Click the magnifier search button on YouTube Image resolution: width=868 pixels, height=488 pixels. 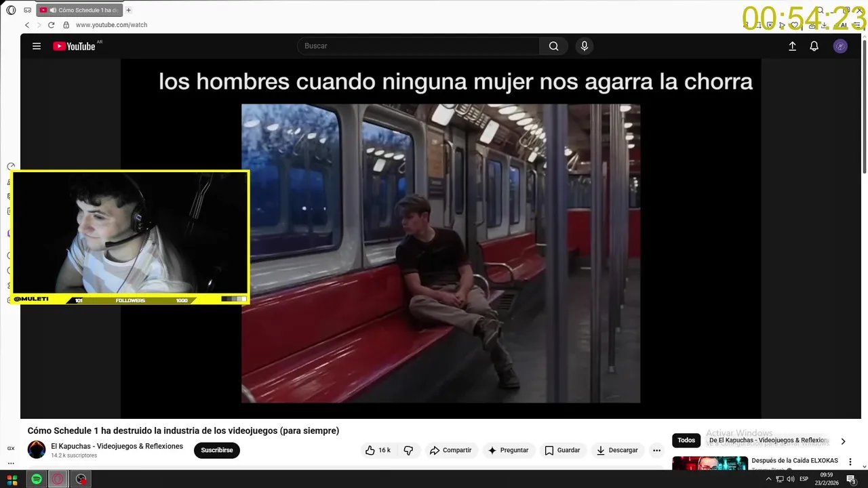[554, 46]
